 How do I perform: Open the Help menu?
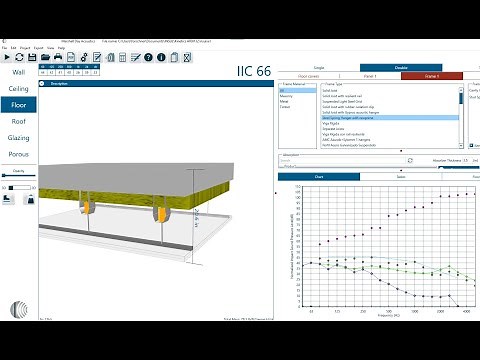pyautogui.click(x=61, y=48)
